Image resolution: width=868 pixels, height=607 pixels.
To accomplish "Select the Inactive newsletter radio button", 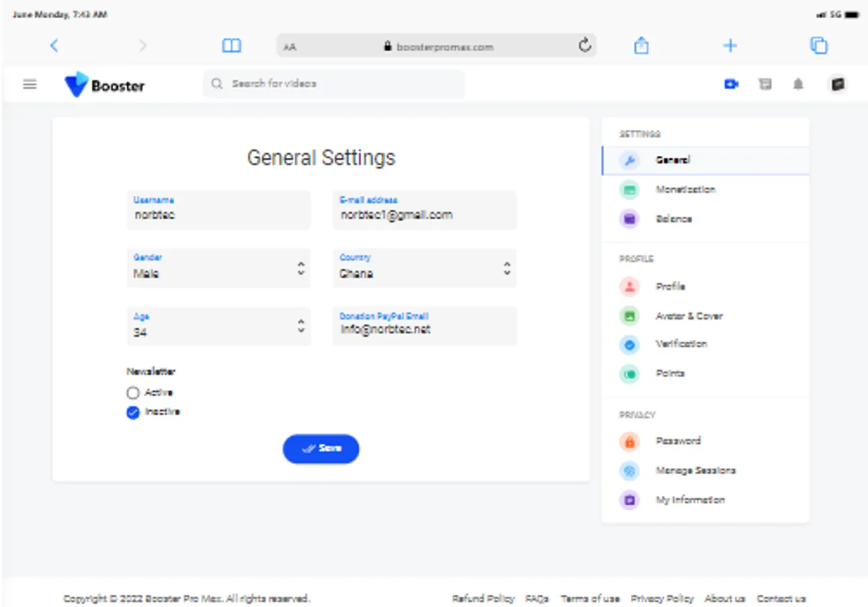I will tap(133, 412).
